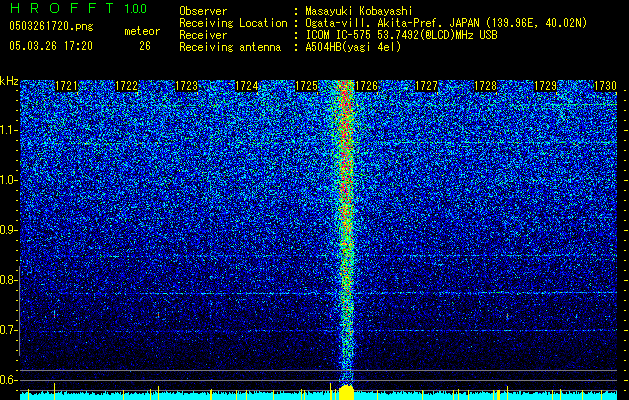Click the 0.8 frequency axis label
The height and width of the screenshot is (400, 629).
tap(8, 280)
